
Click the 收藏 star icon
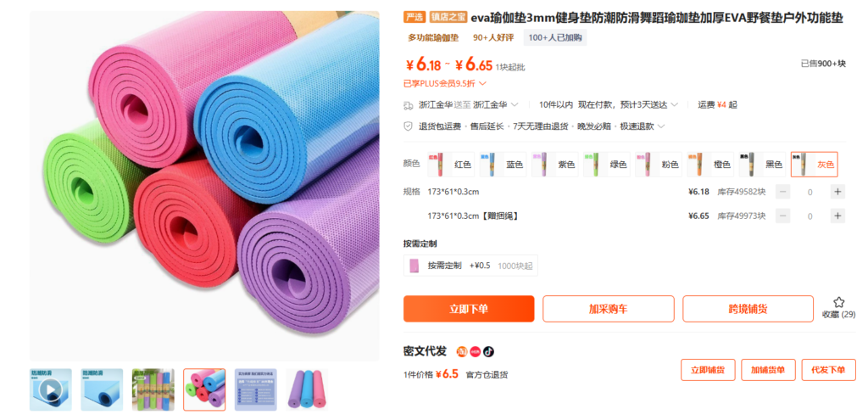coord(838,303)
